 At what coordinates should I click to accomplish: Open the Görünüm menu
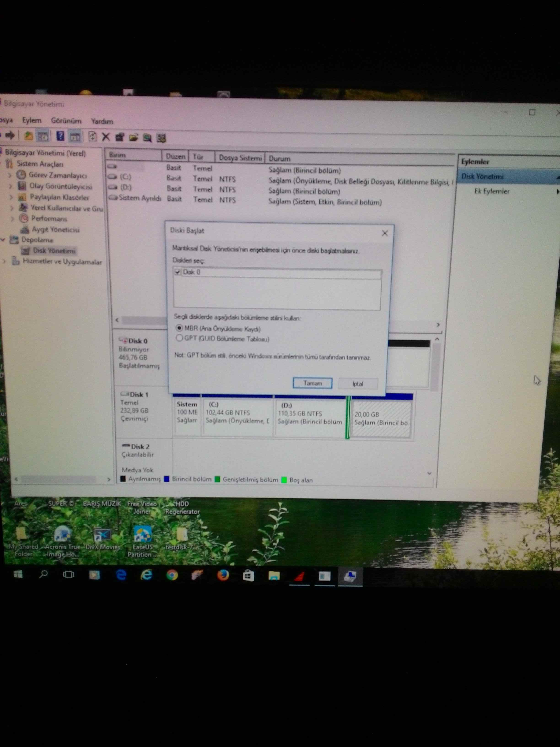66,121
